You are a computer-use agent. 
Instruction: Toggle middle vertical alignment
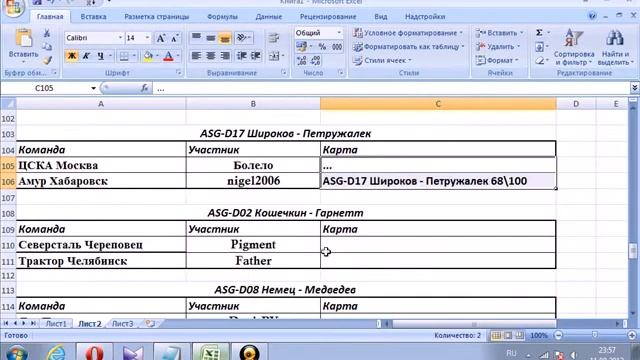coord(211,38)
